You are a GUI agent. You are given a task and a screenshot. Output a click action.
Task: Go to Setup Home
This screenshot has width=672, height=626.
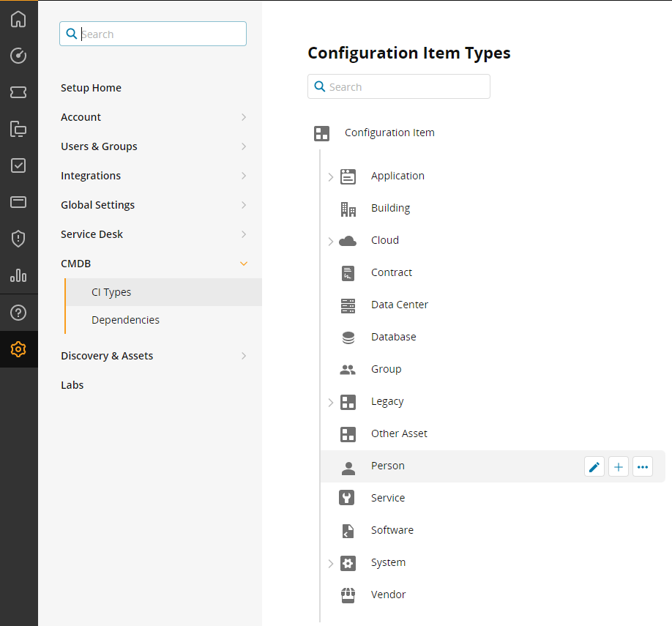coord(91,88)
